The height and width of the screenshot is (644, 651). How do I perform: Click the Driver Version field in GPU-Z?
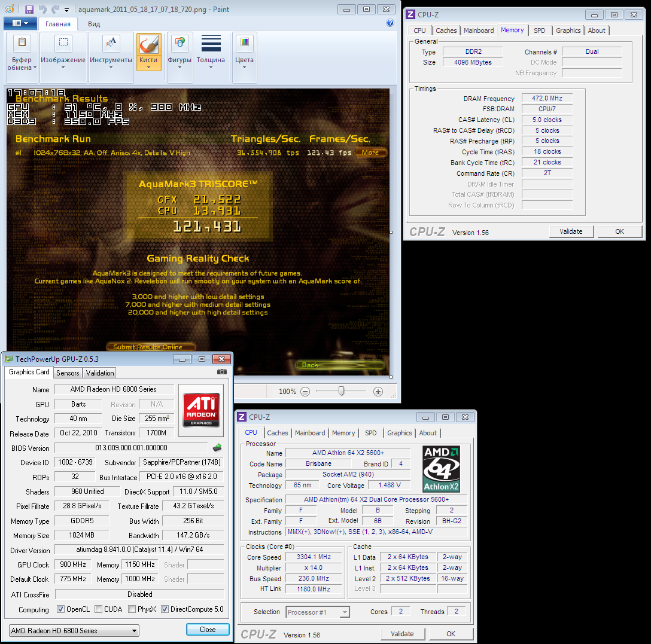coord(139,550)
